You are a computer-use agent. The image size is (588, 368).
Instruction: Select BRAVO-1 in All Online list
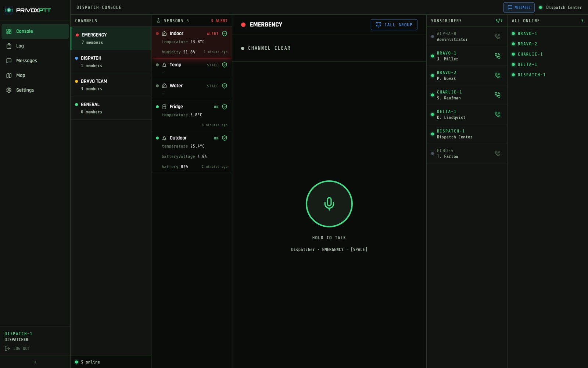point(527,33)
